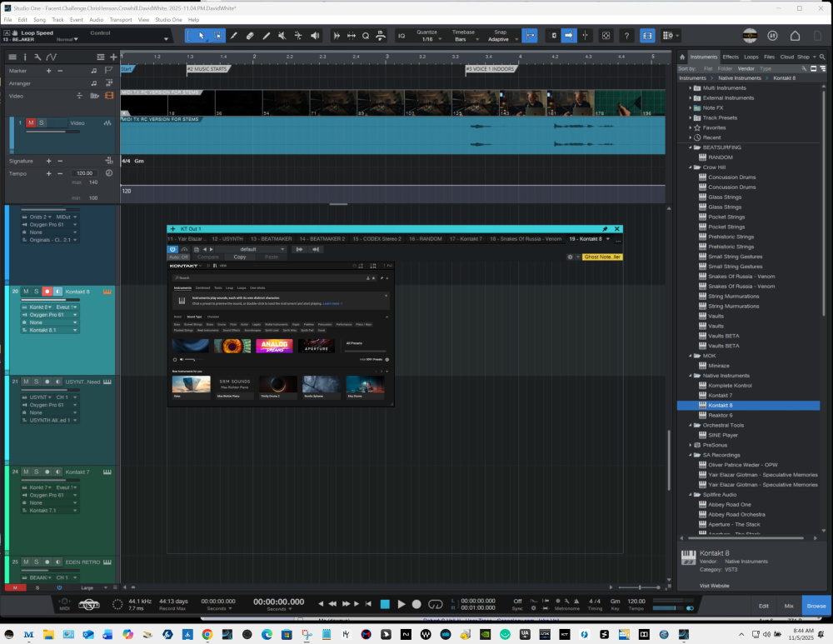Pin the KT Out 1 plugin window
Screen dimensions: 833x644
click(x=606, y=228)
